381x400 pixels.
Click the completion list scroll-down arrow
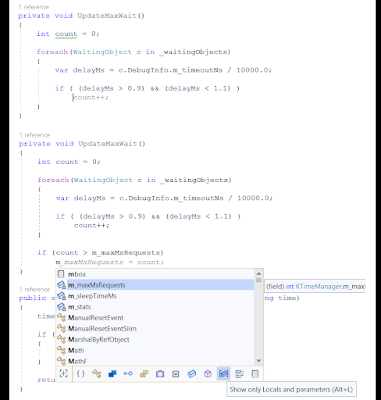tap(259, 361)
